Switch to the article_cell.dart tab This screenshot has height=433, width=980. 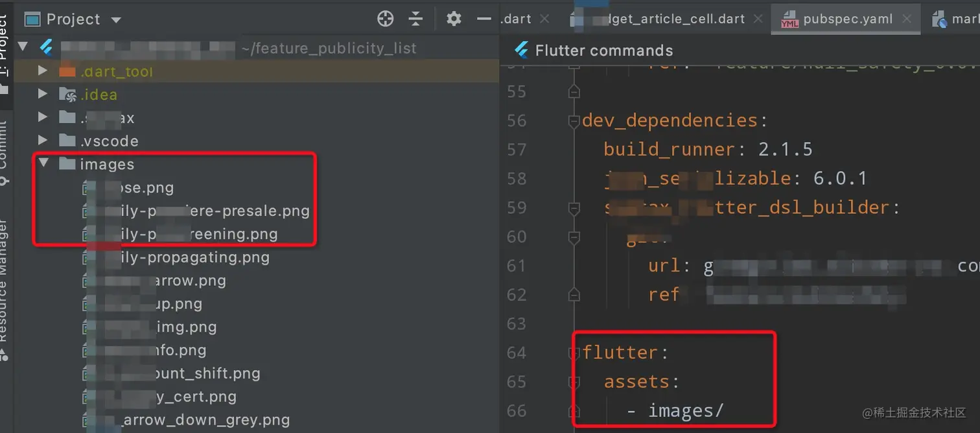(x=669, y=19)
